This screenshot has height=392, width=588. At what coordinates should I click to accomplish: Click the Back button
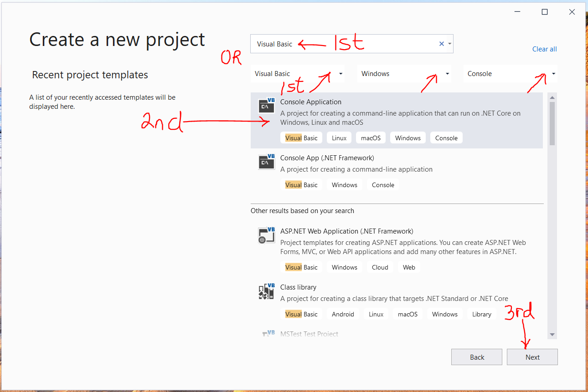click(x=477, y=357)
